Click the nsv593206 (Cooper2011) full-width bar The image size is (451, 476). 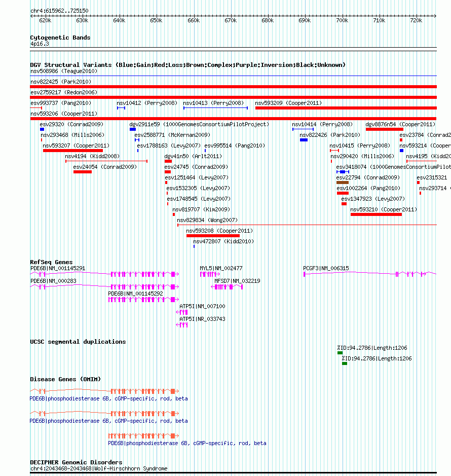point(234,119)
